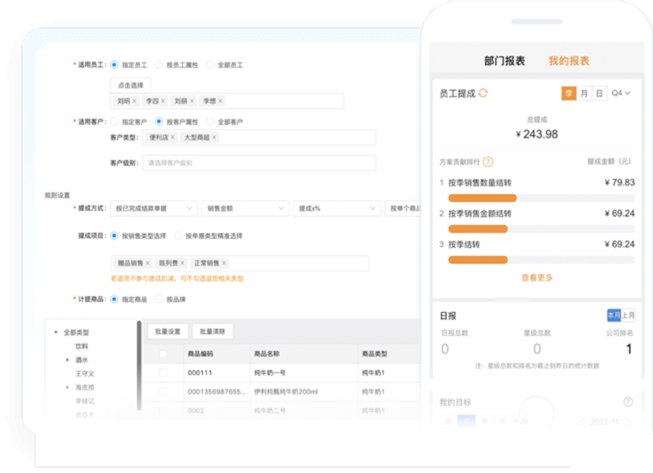This screenshot has height=473, width=653.
Task: Open 查看更多 link
Action: 537,277
